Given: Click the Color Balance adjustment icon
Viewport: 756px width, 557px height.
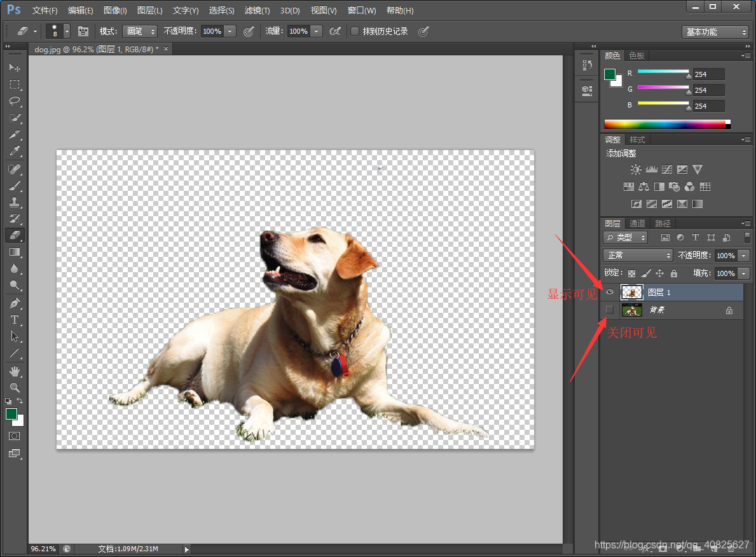Looking at the screenshot, I should click(x=643, y=187).
